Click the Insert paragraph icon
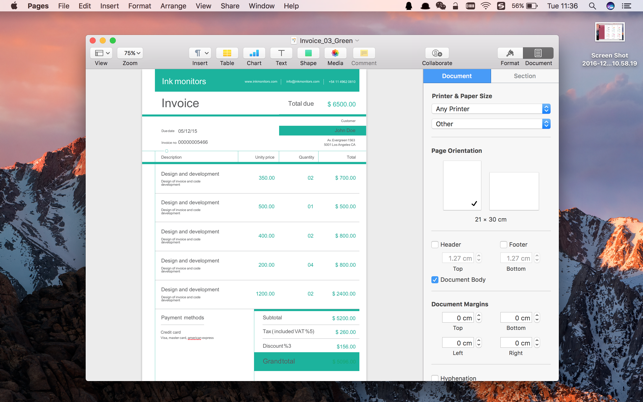The image size is (643, 402). (200, 53)
